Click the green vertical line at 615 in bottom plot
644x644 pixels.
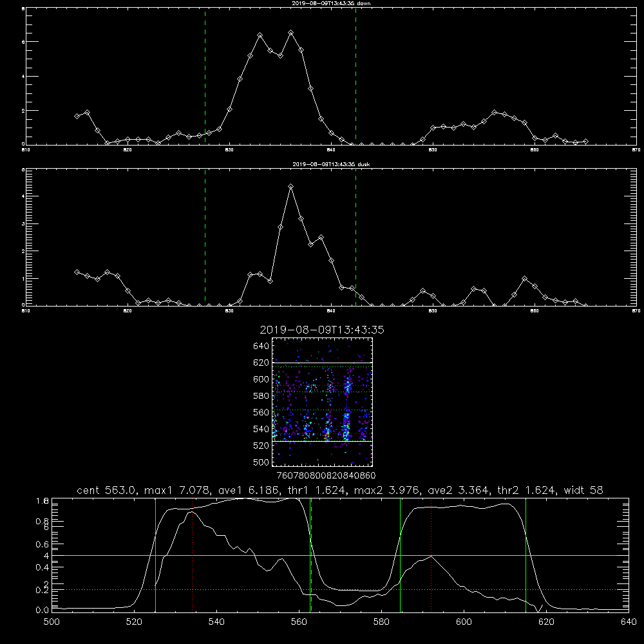point(526,555)
